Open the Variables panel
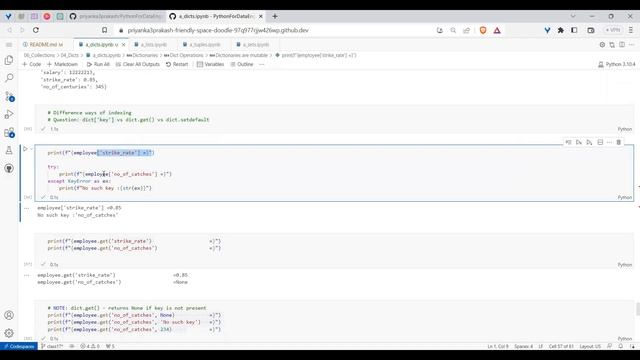The height and width of the screenshot is (360, 640). [210, 64]
